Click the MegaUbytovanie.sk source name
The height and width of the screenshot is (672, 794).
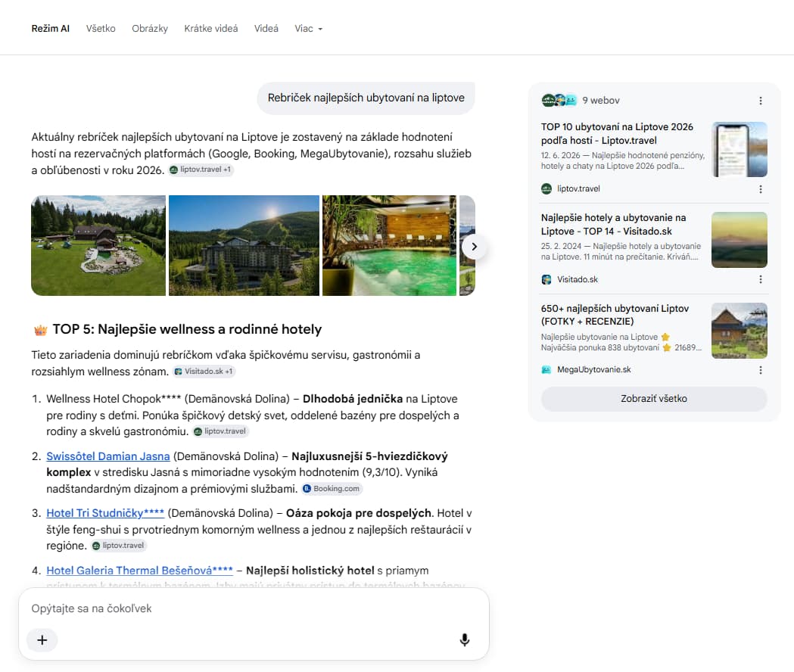click(x=594, y=370)
